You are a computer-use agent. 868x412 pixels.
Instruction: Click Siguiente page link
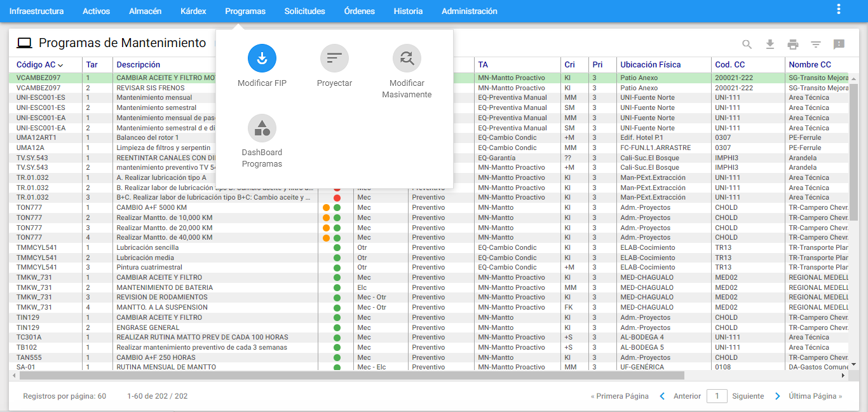click(x=748, y=396)
